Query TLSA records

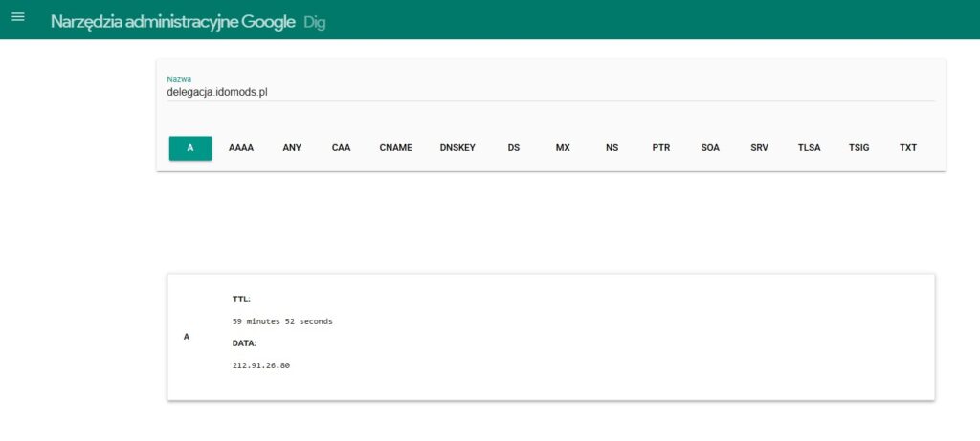(x=810, y=148)
